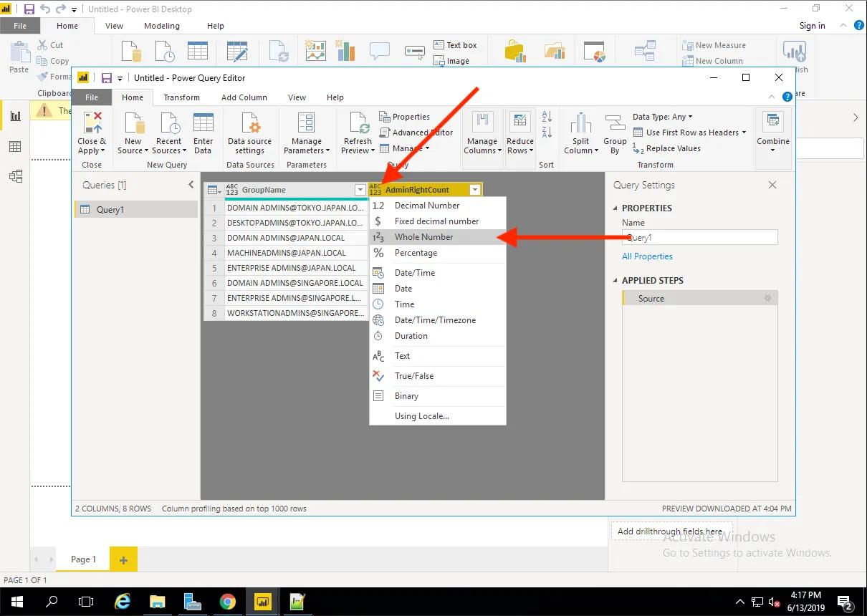Switch to Data view in Power BI sidebar
The image size is (867, 616).
tap(15, 147)
